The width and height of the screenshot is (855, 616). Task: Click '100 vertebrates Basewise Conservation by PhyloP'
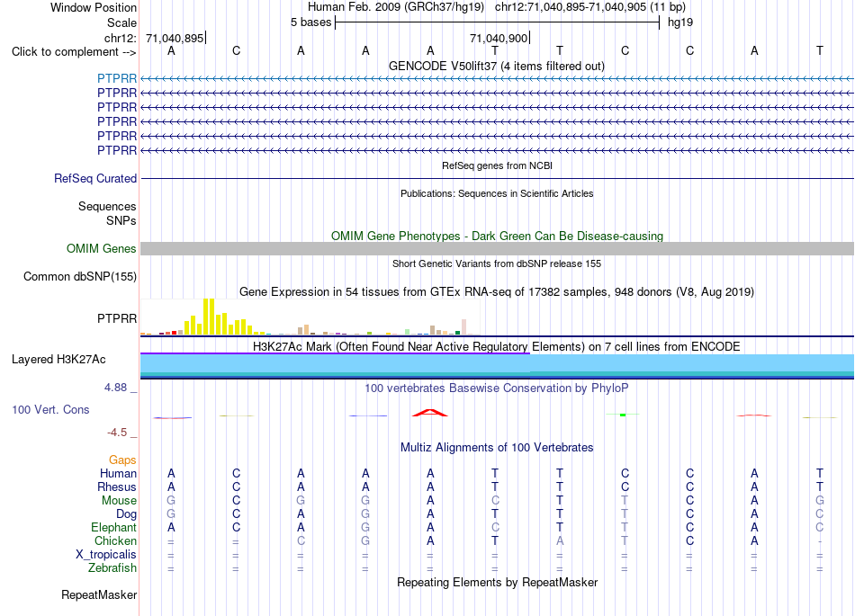click(497, 388)
